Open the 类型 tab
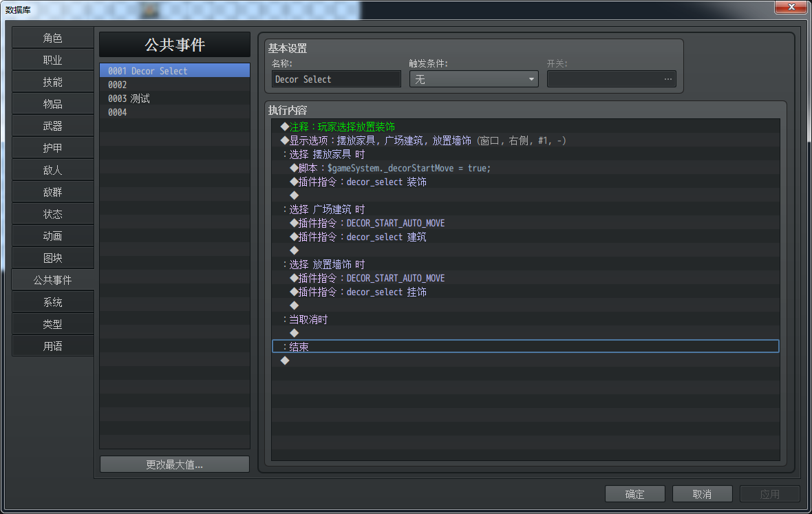The height and width of the screenshot is (514, 812). 53,324
